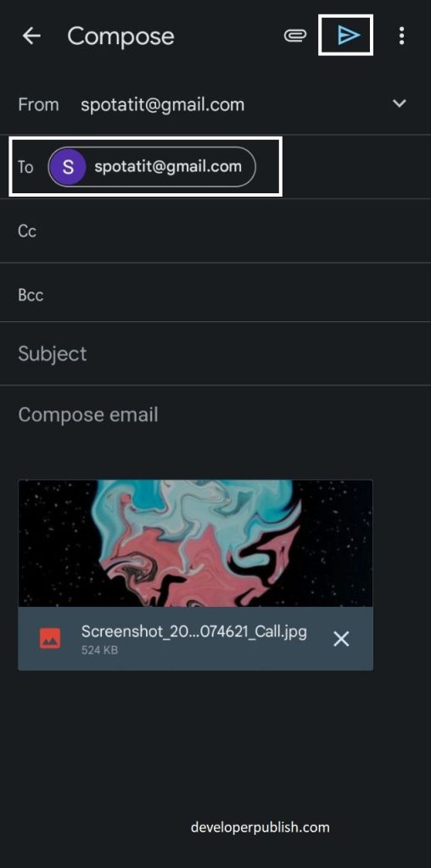
Task: Click the red image file type icon
Action: 50,639
